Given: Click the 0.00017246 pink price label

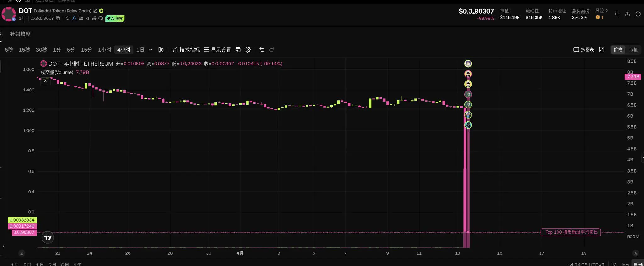Looking at the screenshot, I should [x=22, y=226].
